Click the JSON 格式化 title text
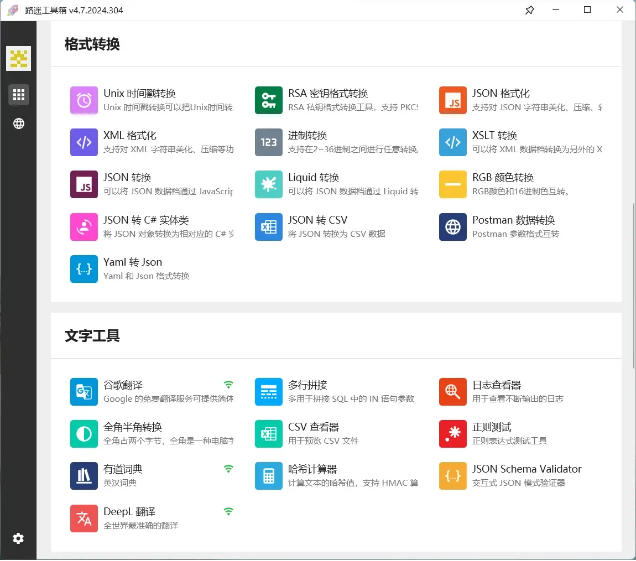636x561 pixels. 501,93
